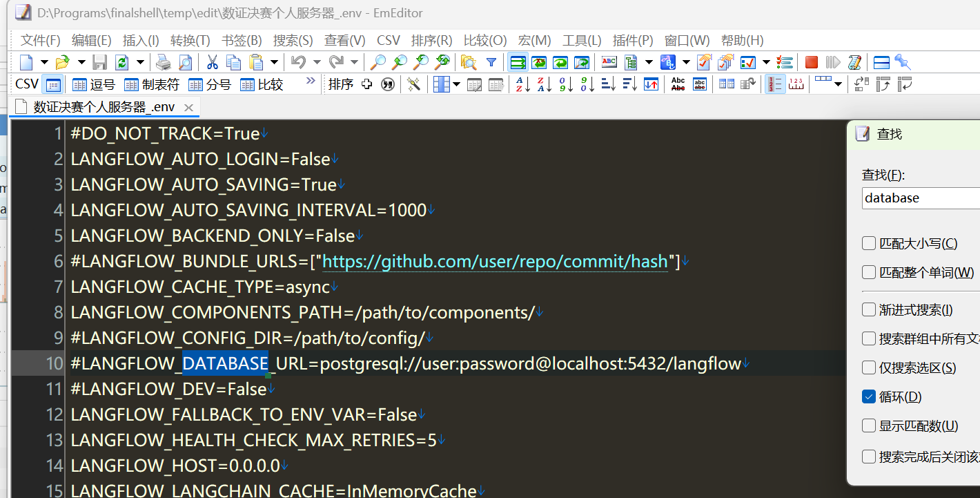The height and width of the screenshot is (498, 980).
Task: Click the Print icon
Action: (x=164, y=62)
